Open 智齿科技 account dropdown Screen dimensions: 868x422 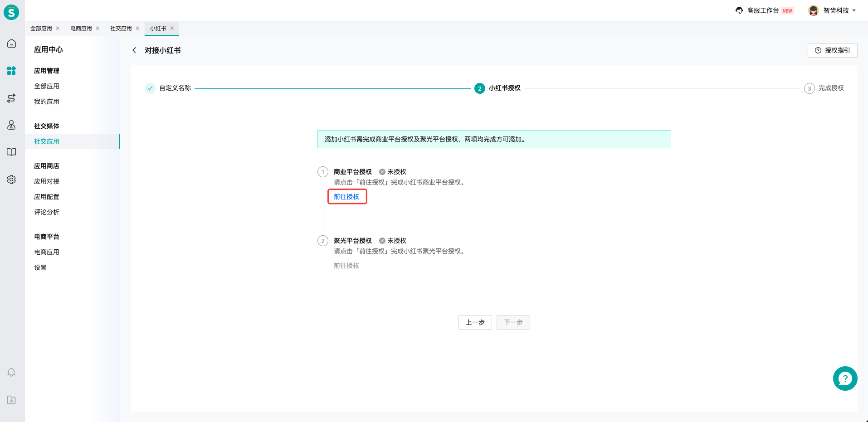[839, 10]
